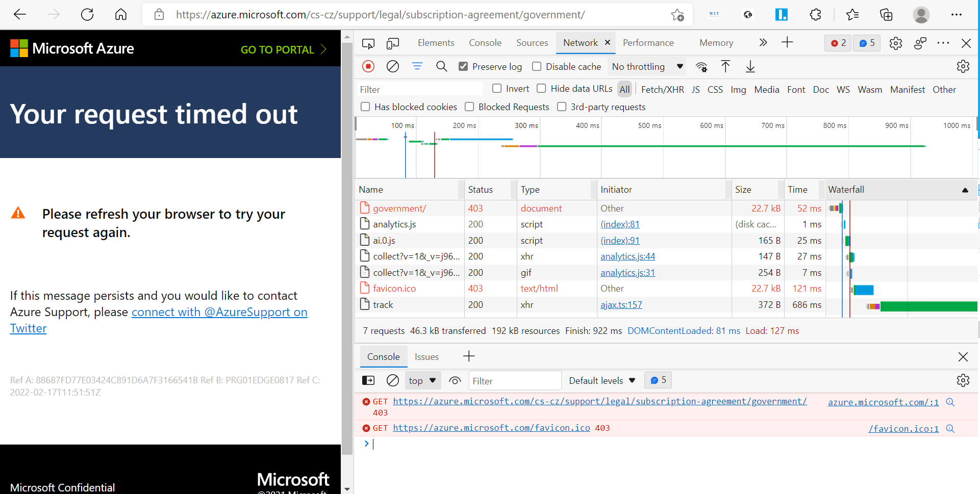Open the Collections icon in browser toolbar
980x494 pixels.
pyautogui.click(x=886, y=15)
